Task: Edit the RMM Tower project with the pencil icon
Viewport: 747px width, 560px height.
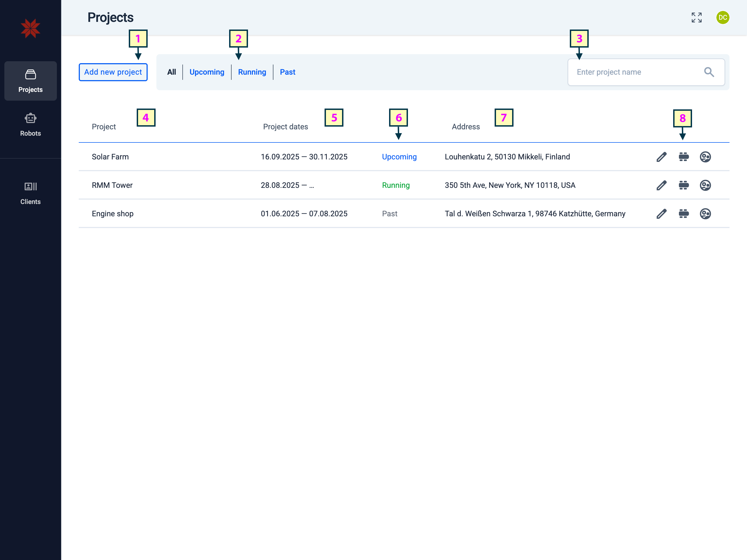Action: 661,185
